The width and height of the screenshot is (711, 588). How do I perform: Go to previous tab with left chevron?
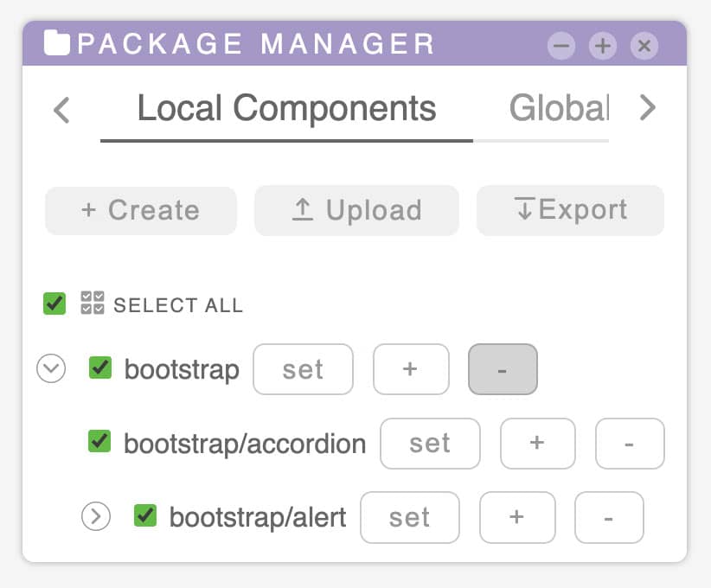pyautogui.click(x=62, y=110)
